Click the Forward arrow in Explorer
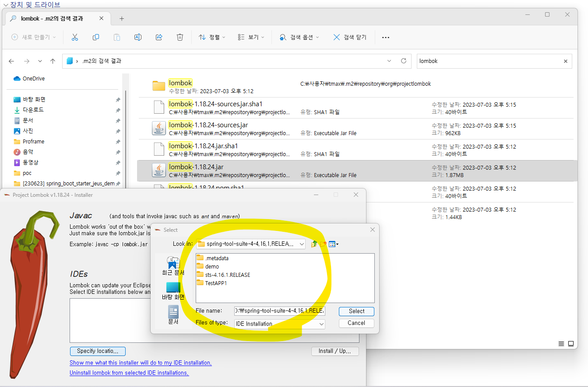Screen dimensions: 588x387 (x=27, y=61)
